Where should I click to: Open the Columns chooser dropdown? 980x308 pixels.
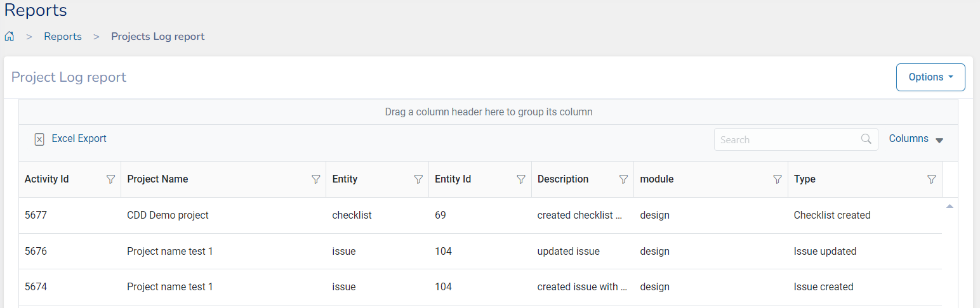916,139
